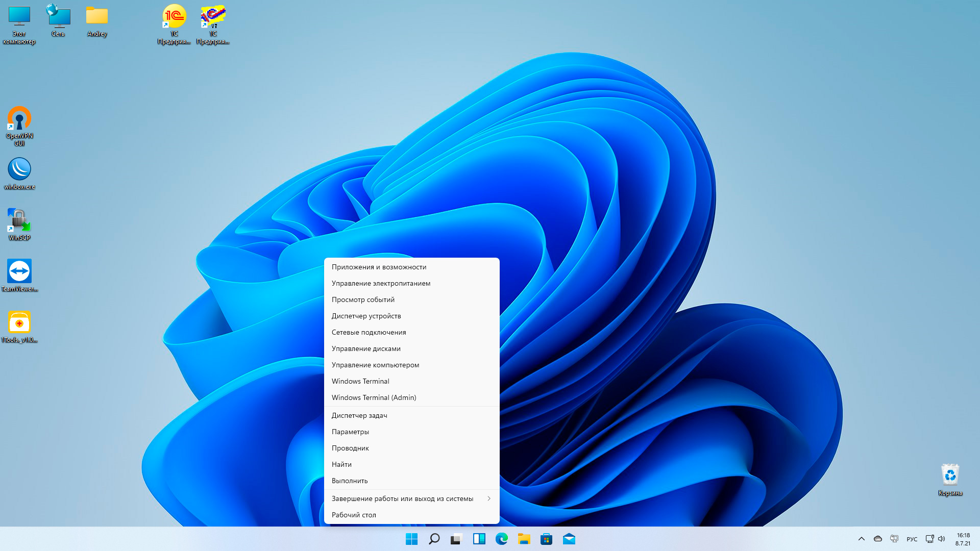Switch input language via РУС indicator
Viewport: 980px width, 551px height.
coord(912,539)
